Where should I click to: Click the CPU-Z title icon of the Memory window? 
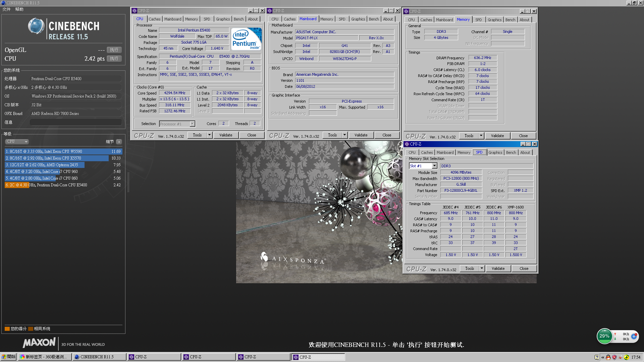click(x=406, y=11)
